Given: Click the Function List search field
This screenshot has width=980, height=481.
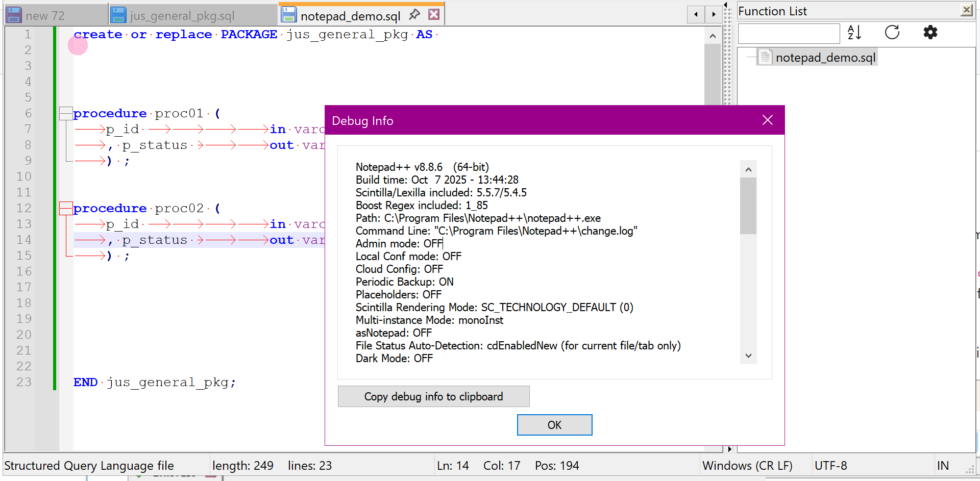Looking at the screenshot, I should pyautogui.click(x=789, y=34).
